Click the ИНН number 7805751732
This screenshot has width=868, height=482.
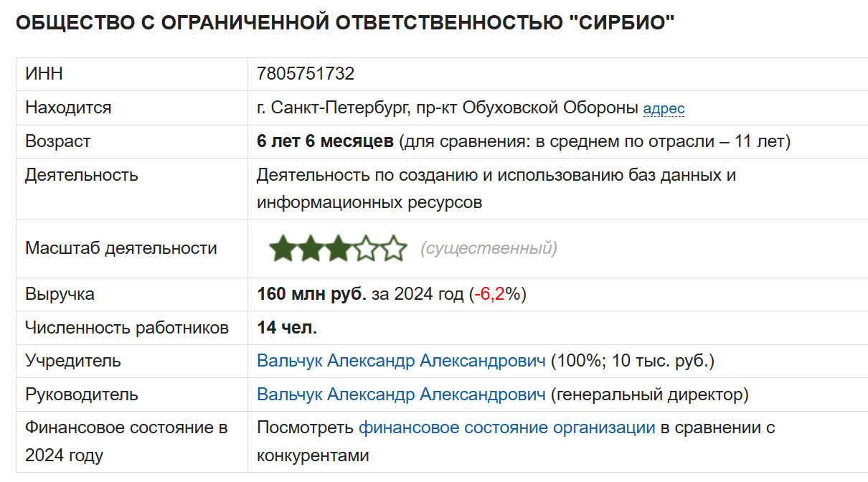coord(306,74)
